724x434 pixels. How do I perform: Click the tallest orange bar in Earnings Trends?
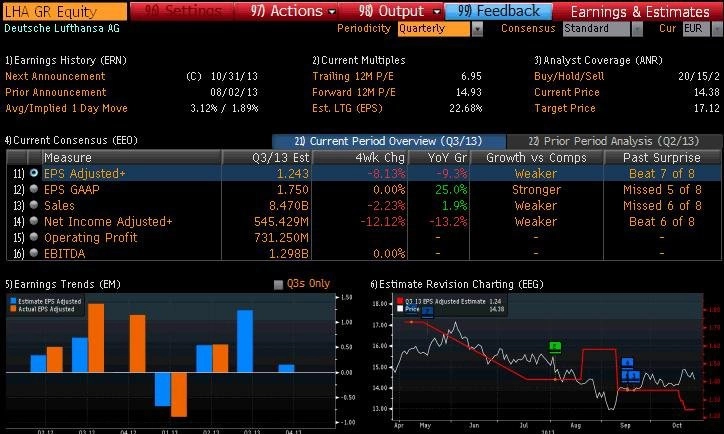tap(96, 338)
